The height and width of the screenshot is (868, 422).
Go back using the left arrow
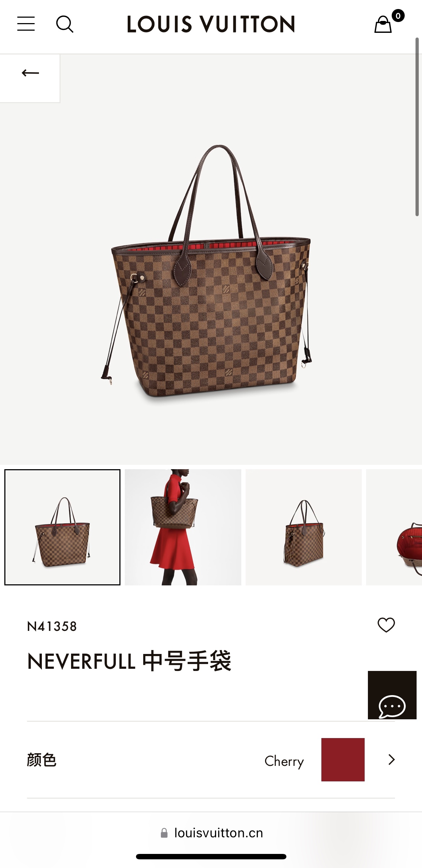[30, 73]
